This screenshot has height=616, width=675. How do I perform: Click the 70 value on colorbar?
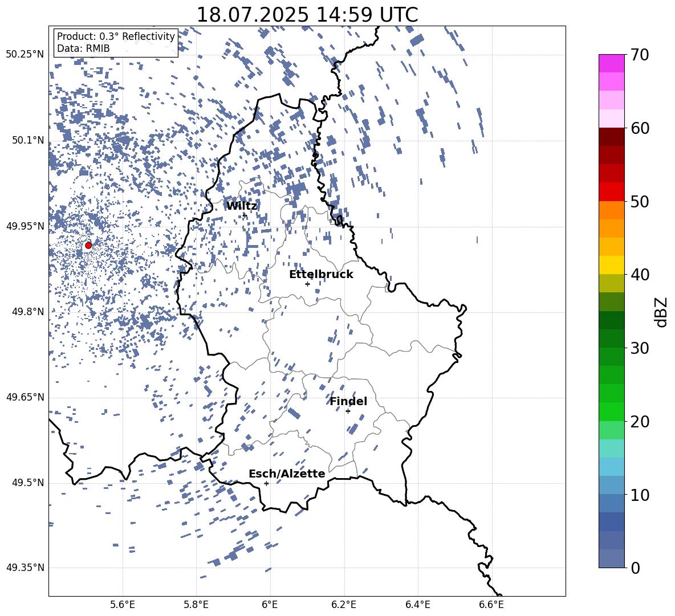coord(640,55)
